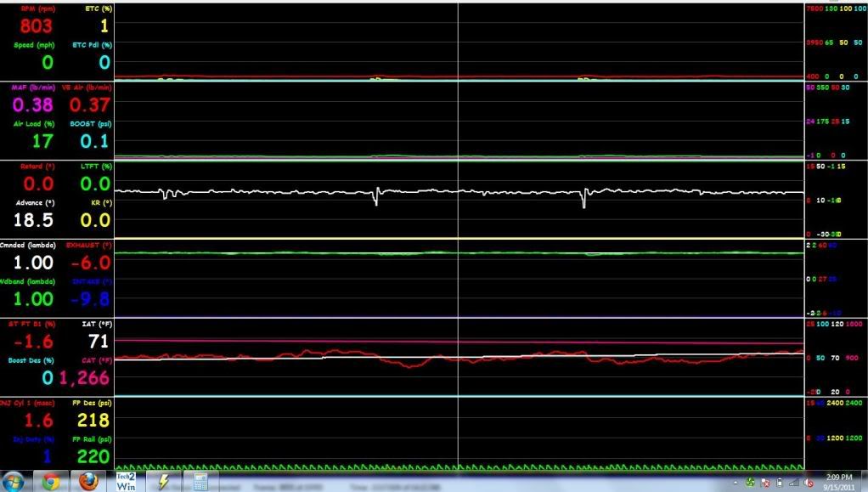Open the disconnected network tray icon
The width and height of the screenshot is (868, 492).
768,483
